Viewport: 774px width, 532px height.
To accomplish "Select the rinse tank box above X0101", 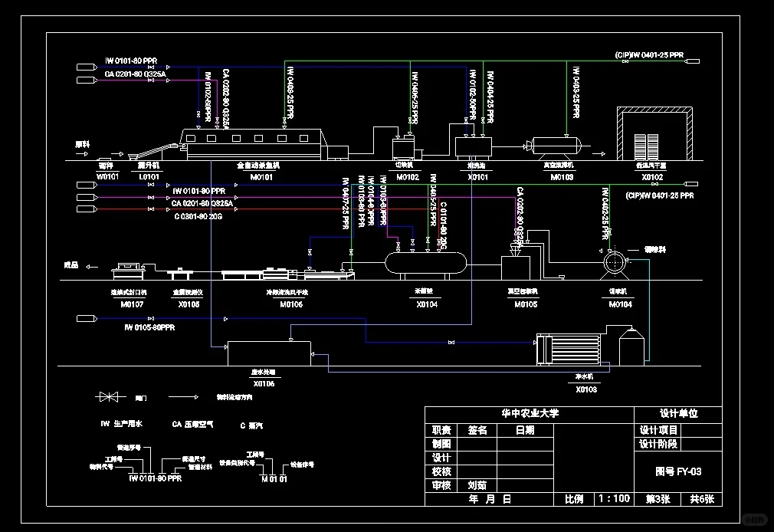I will 473,147.
